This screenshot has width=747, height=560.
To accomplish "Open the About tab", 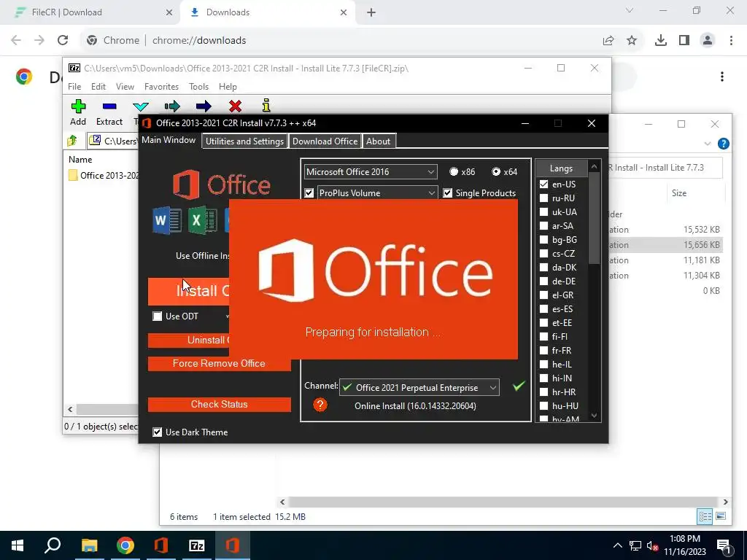I will tap(379, 141).
